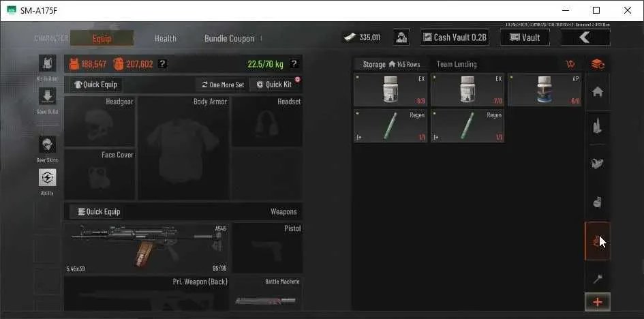Click the Save Build download icon
Viewport: 644px width, 319px height.
(47, 96)
